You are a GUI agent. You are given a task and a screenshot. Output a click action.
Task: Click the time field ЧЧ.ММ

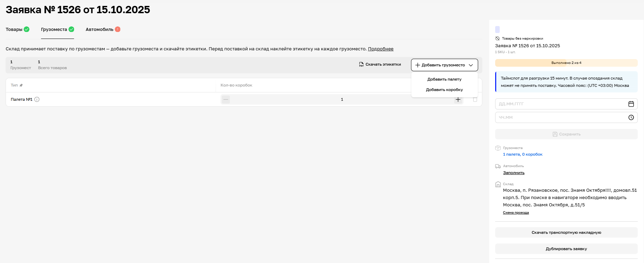click(566, 117)
